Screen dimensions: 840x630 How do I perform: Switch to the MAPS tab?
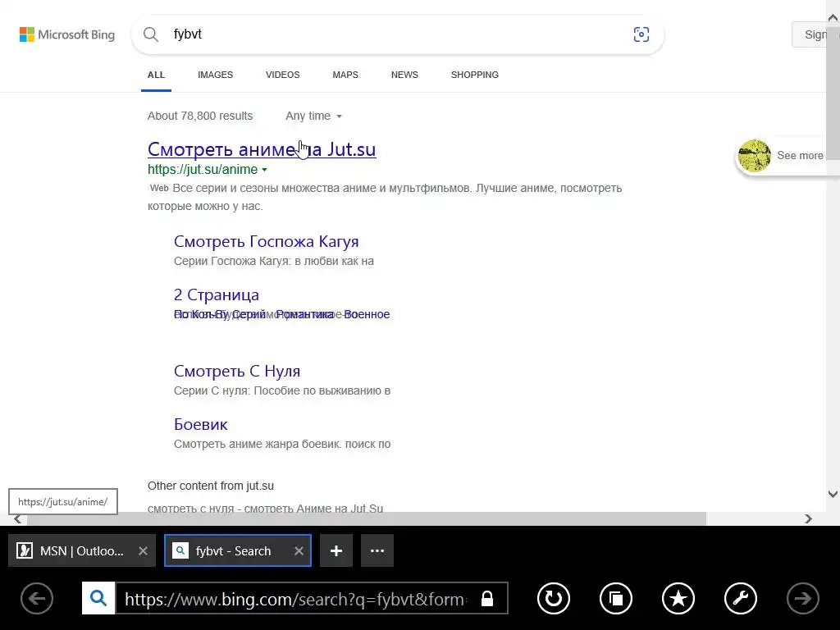click(345, 75)
